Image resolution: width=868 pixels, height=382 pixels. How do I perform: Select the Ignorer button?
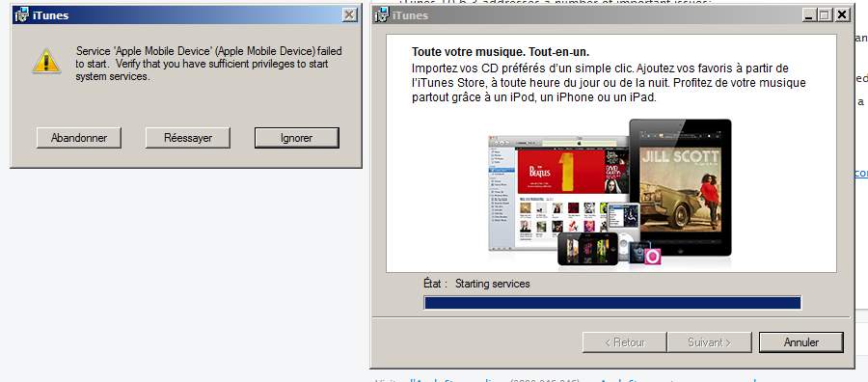tap(297, 138)
